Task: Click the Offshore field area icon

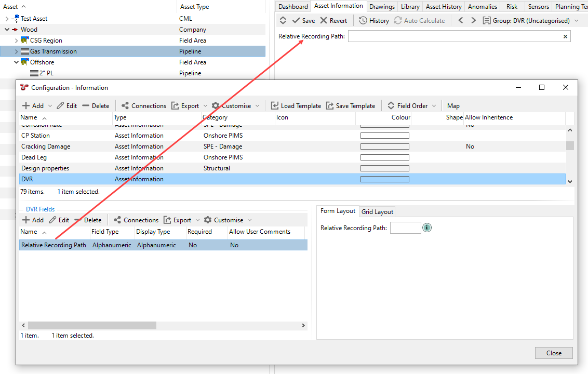Action: [x=25, y=61]
